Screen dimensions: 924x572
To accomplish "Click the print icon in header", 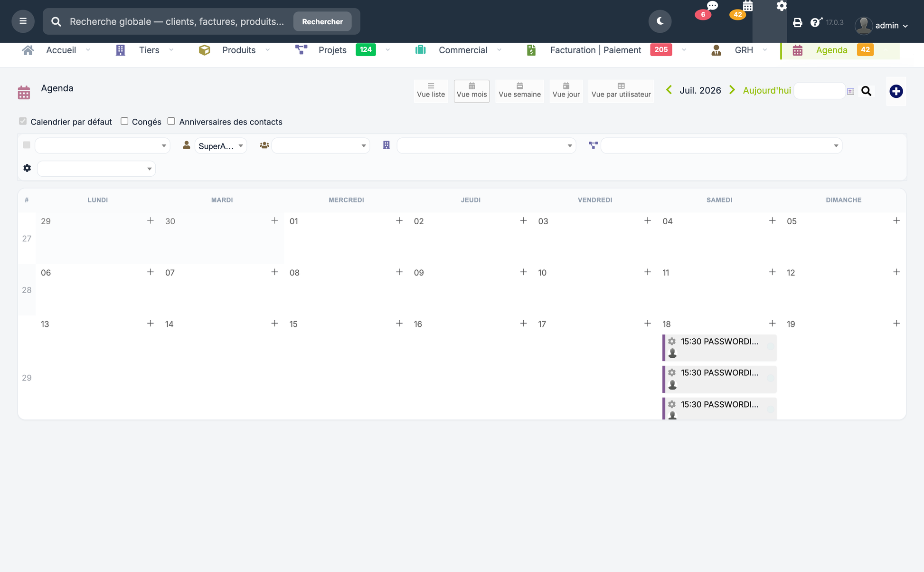I will coord(798,22).
